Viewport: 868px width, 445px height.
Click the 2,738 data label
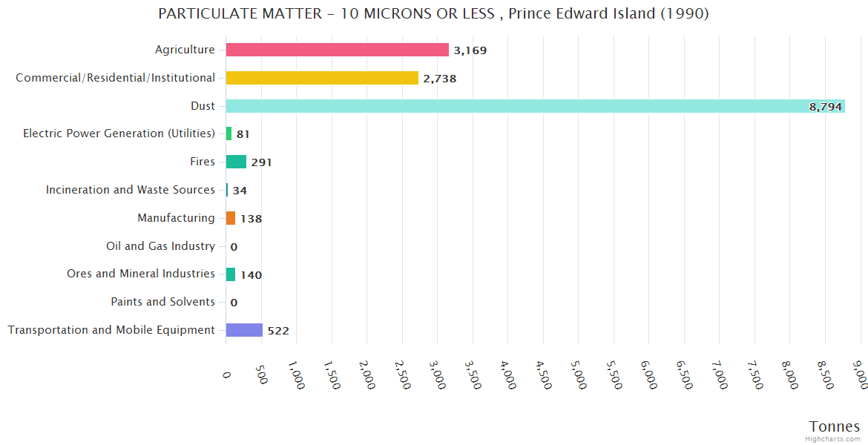pyautogui.click(x=439, y=79)
